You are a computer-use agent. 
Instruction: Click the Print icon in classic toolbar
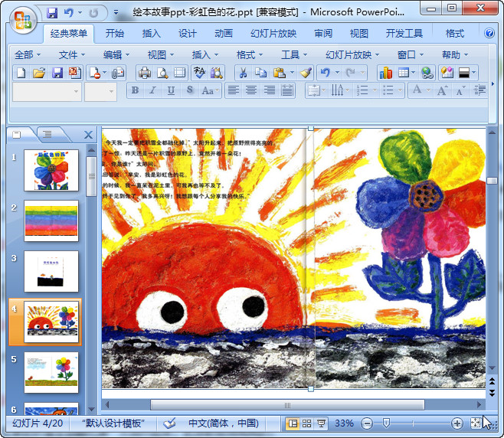pos(145,73)
